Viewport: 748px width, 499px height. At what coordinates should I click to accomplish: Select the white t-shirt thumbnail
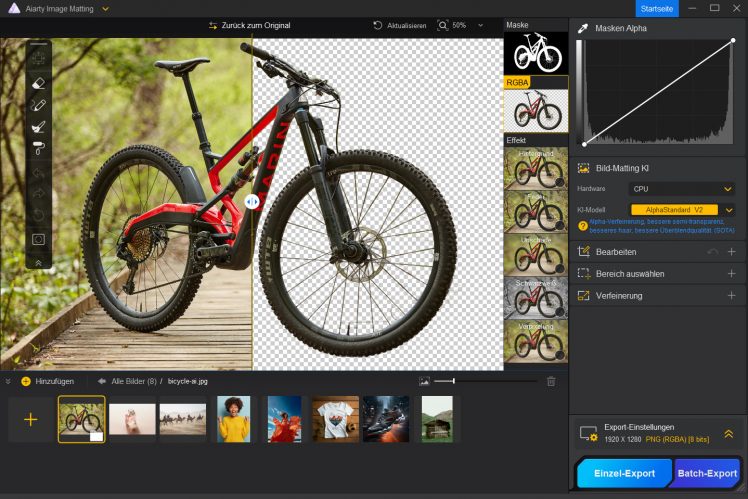click(x=335, y=419)
